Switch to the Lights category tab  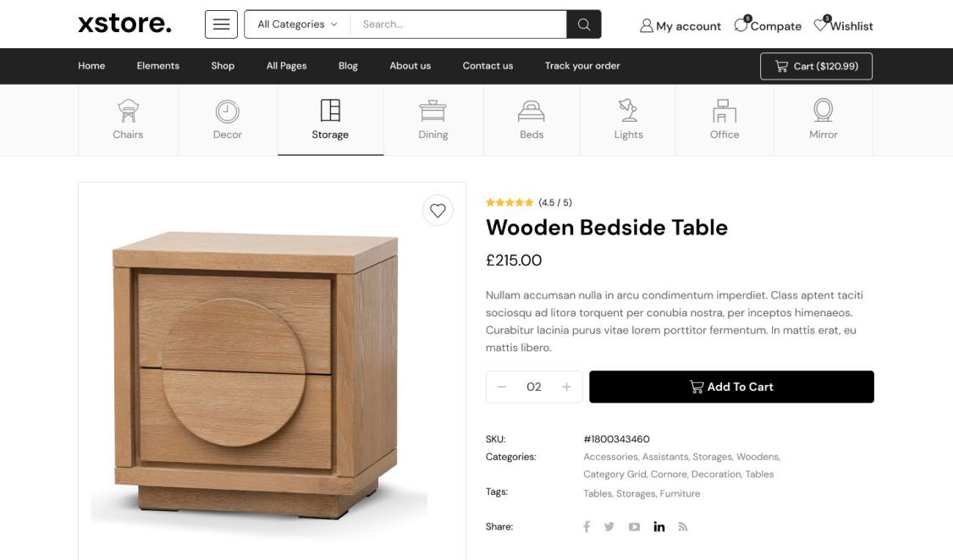pyautogui.click(x=628, y=120)
